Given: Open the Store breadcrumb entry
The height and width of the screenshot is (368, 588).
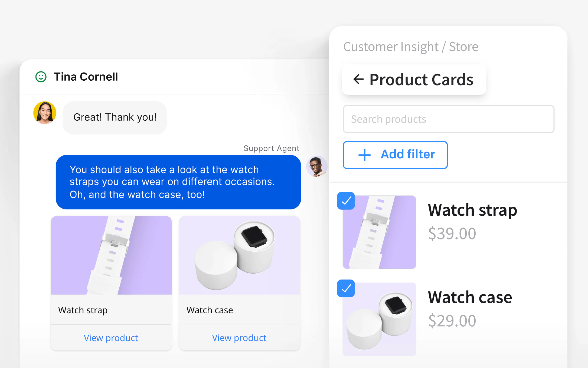Looking at the screenshot, I should (464, 46).
